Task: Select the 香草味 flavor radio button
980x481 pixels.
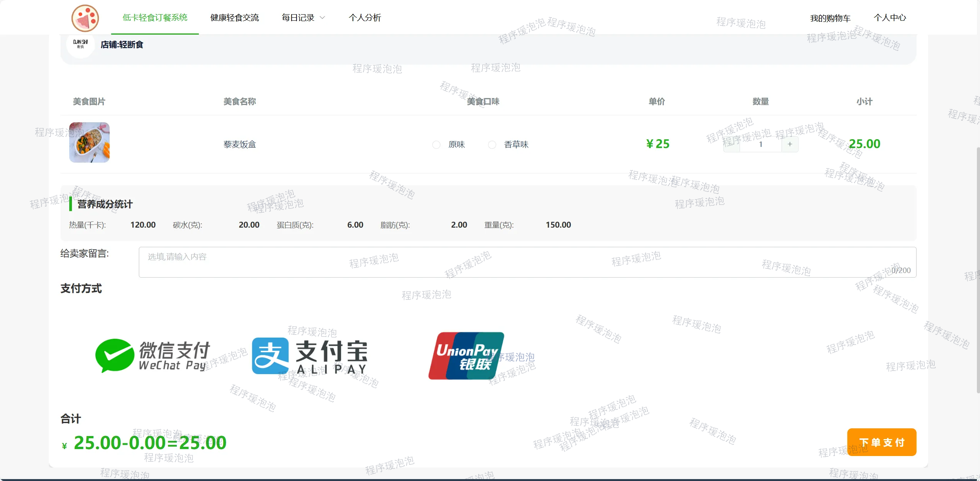Action: coord(492,145)
